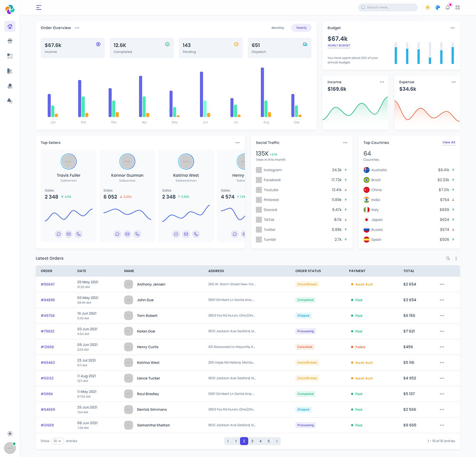Switch Order Overview to Yearly view
Image resolution: width=476 pixels, height=457 pixels.
point(301,28)
